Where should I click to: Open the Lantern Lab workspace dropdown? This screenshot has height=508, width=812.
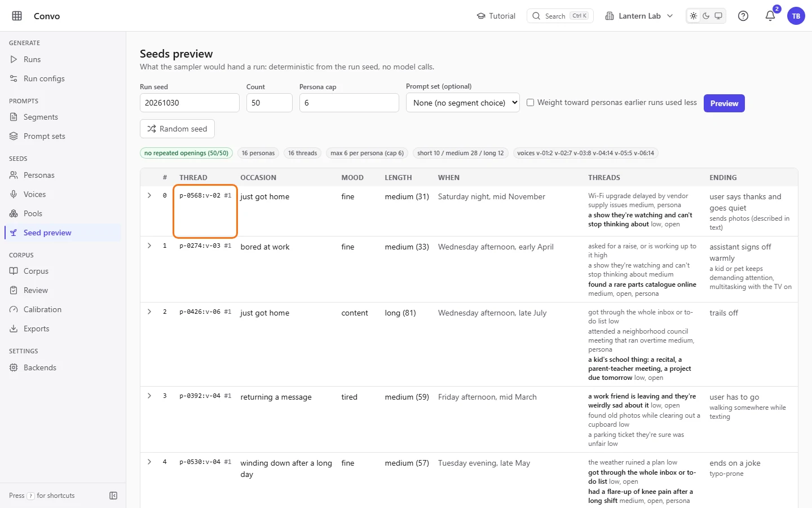tap(639, 16)
